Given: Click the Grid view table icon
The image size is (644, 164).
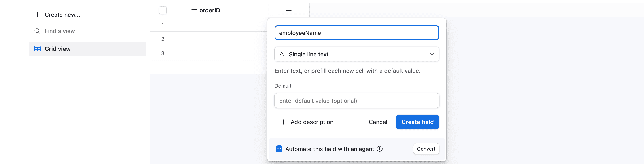Looking at the screenshot, I should [38, 49].
